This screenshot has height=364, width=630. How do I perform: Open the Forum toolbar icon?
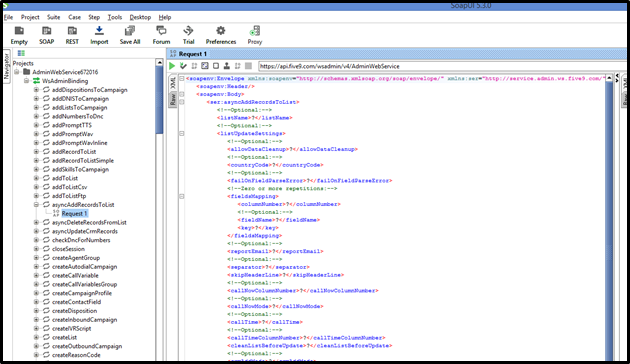[x=161, y=31]
